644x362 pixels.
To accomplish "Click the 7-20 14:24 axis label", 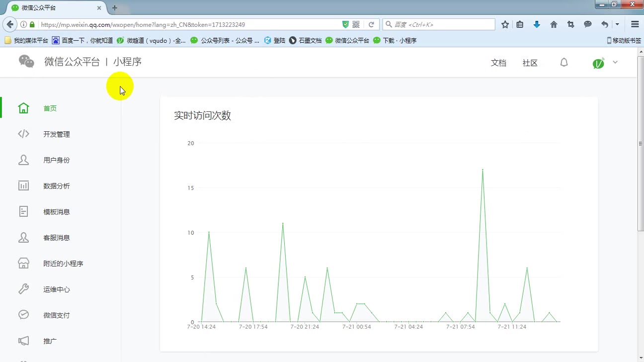I will [x=201, y=327].
